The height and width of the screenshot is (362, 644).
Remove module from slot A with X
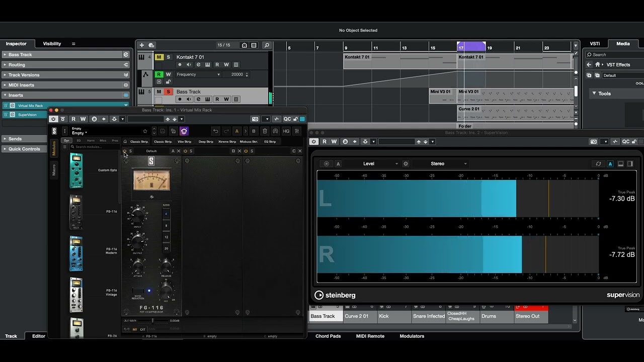179,151
